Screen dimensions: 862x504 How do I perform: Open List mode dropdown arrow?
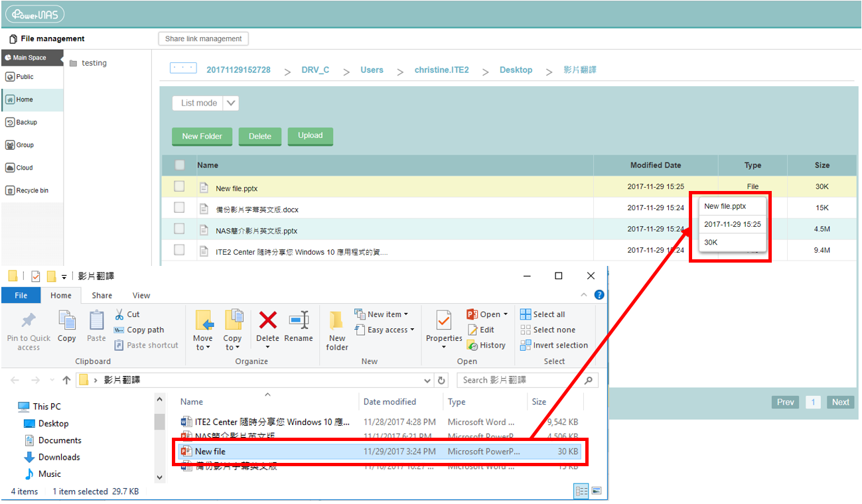(x=231, y=103)
